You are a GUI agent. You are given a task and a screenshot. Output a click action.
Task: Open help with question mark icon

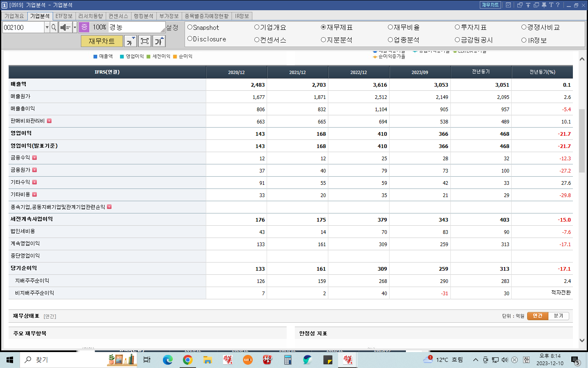pos(558,5)
